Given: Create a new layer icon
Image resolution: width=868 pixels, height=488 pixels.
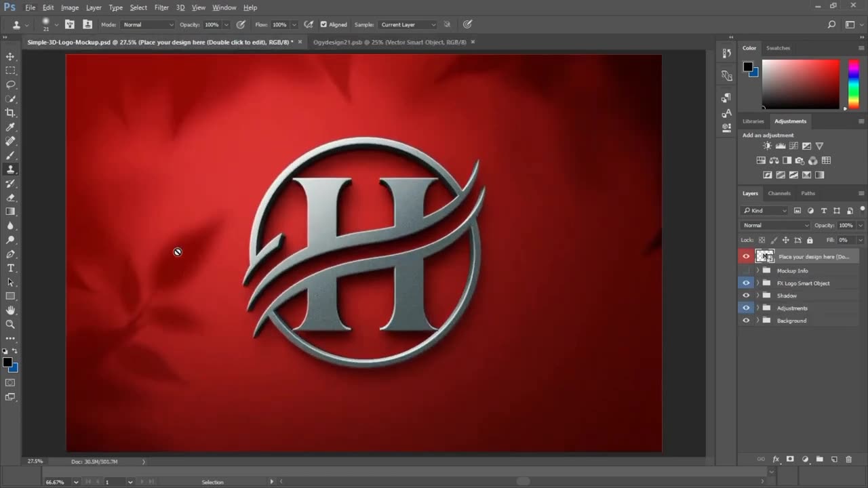Looking at the screenshot, I should (x=835, y=459).
